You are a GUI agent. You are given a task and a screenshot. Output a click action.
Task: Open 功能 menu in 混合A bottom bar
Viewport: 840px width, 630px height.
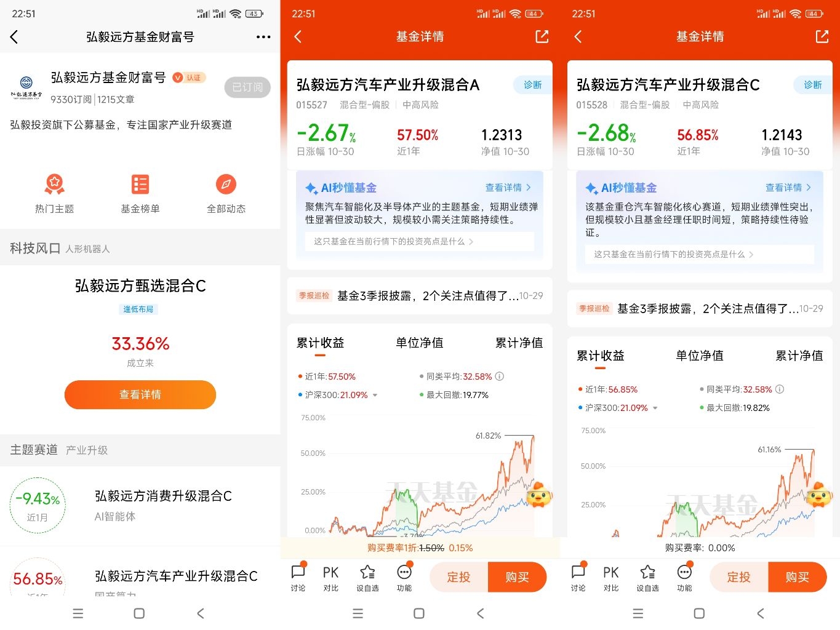(404, 578)
